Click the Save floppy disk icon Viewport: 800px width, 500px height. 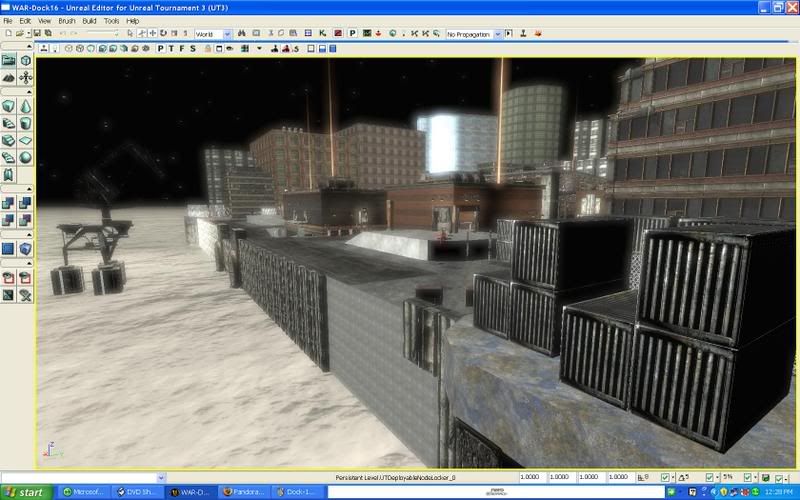coord(37,33)
